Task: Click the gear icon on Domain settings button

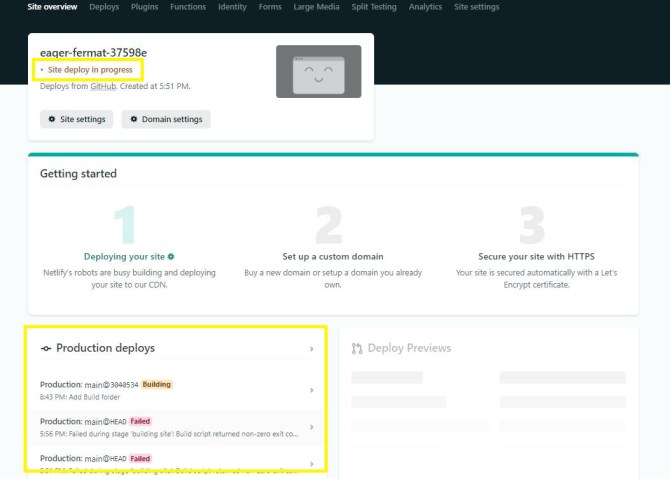Action: (134, 119)
